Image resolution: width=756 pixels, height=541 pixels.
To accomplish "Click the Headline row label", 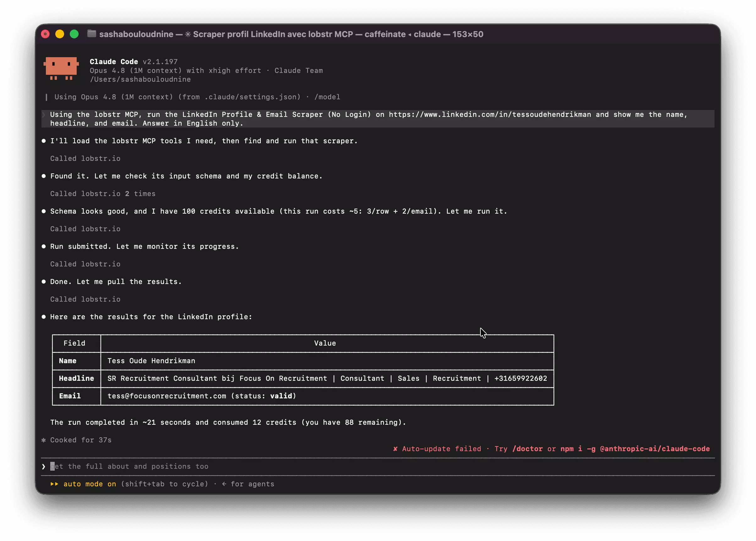I will click(x=76, y=379).
